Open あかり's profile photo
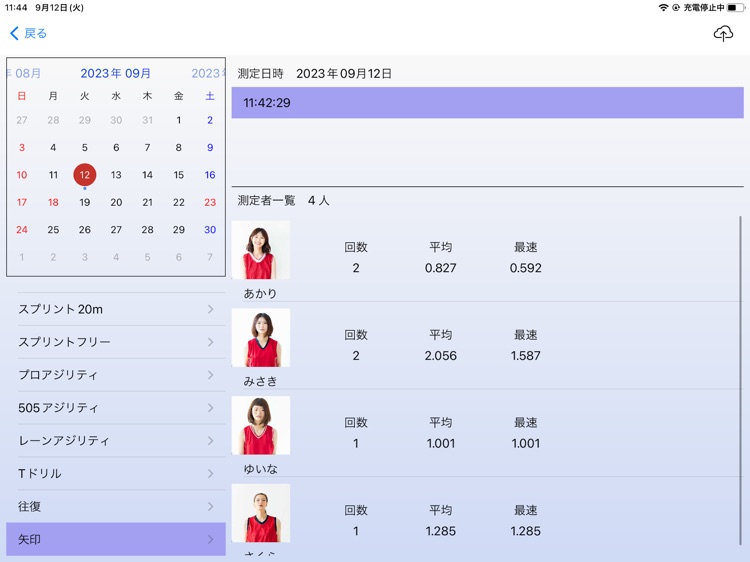 (261, 250)
